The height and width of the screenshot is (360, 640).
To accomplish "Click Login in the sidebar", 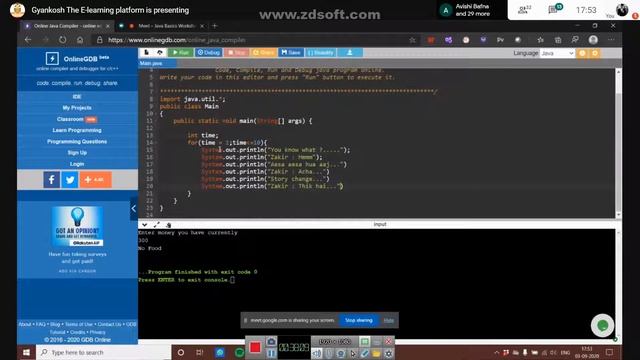I will (x=77, y=164).
